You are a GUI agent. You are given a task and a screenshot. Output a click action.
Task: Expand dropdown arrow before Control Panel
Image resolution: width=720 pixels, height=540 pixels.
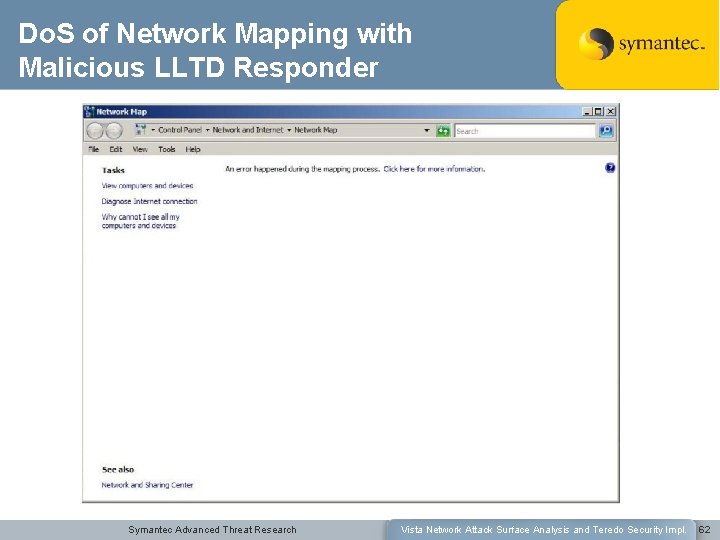(153, 130)
